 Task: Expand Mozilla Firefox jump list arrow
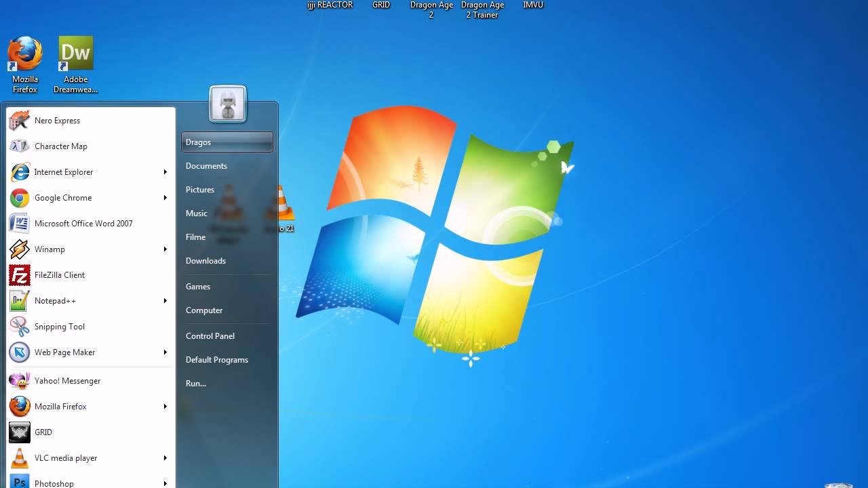(x=165, y=407)
